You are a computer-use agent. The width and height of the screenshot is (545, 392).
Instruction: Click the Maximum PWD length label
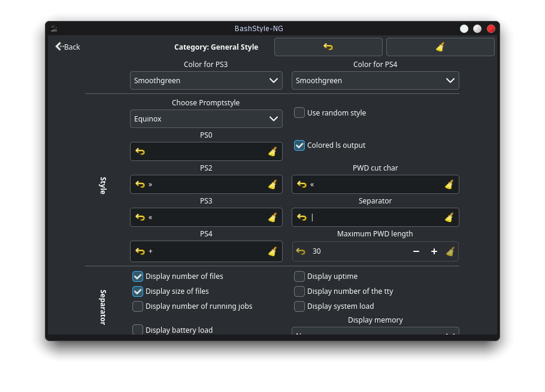tap(375, 233)
